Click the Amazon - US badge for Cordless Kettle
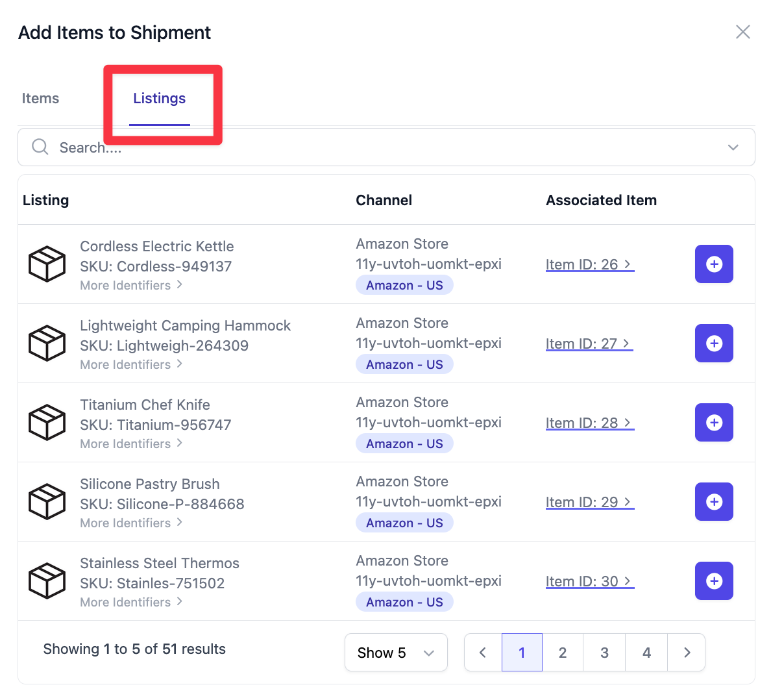 click(404, 285)
